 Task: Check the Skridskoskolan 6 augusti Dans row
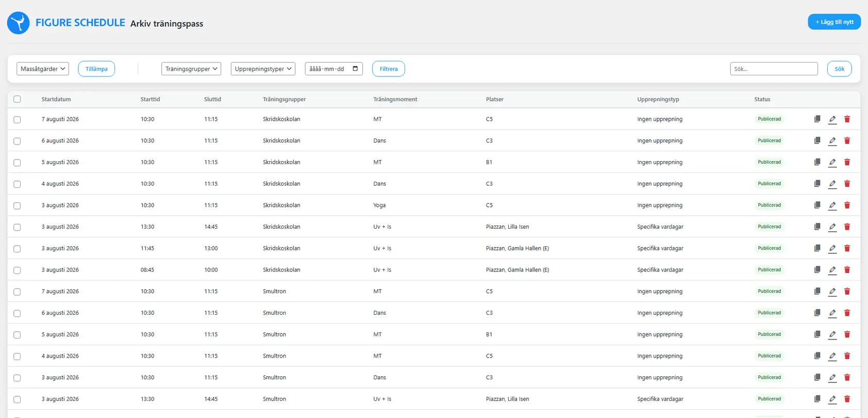17,141
